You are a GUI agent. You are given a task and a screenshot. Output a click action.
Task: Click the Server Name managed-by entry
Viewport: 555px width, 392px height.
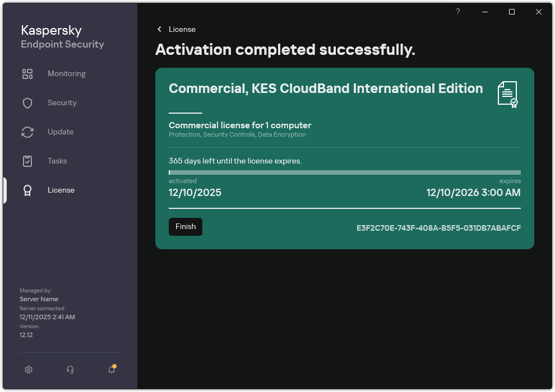(39, 298)
